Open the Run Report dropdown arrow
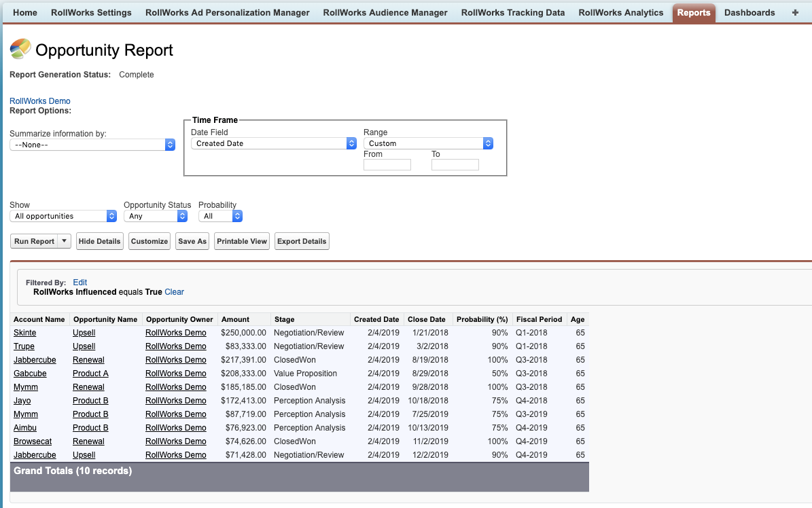Screen dimensions: 812x508 pos(63,240)
